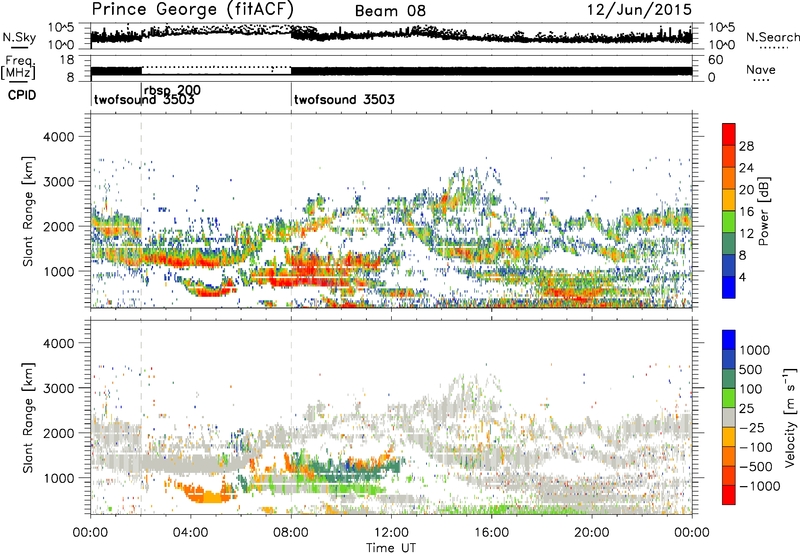Click the "Power [dB]" color bar label
This screenshot has width=800, height=554.
(x=763, y=211)
